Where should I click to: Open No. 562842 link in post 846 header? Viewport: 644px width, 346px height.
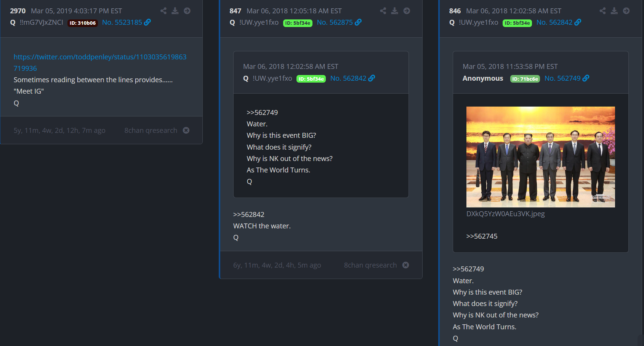click(554, 22)
